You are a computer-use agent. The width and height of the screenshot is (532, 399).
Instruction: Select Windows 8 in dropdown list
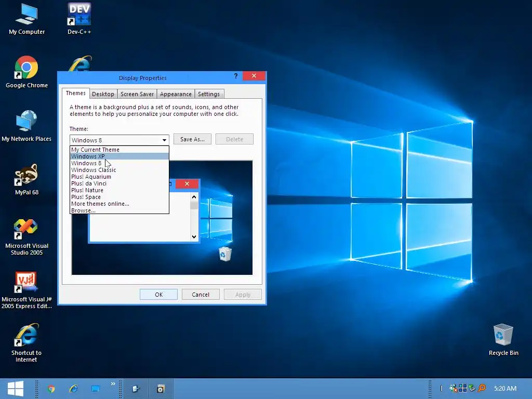[119, 163]
